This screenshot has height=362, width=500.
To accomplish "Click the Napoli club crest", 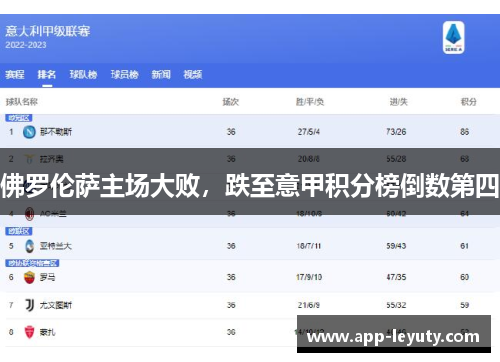I will pos(29,132).
